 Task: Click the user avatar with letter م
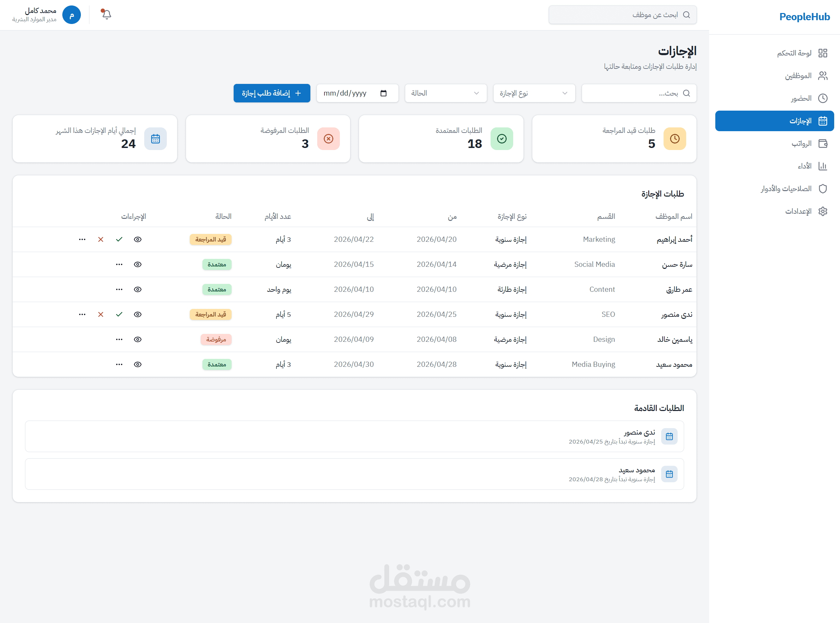point(71,15)
